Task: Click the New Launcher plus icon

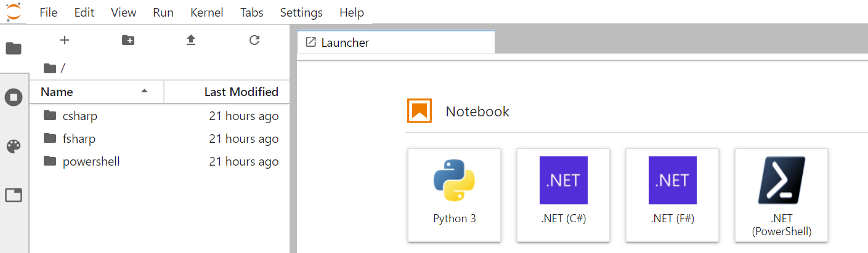Action: coord(65,40)
